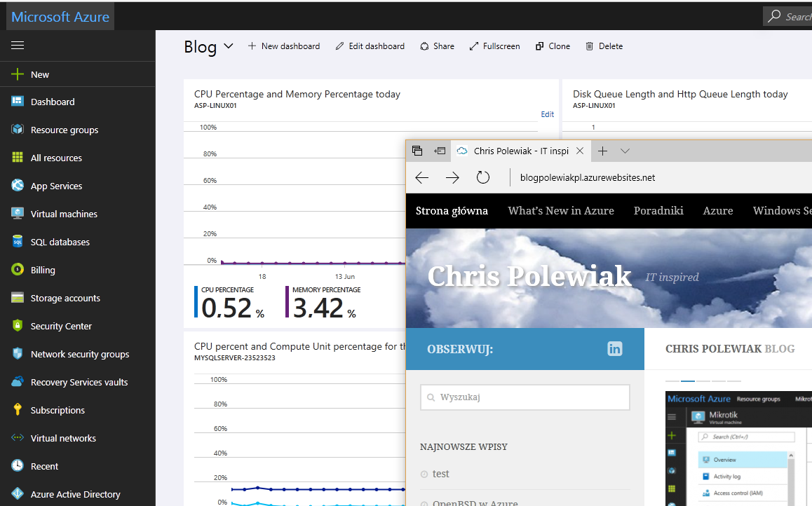812x506 pixels.
Task: Open the blog post screenshot thumbnail
Action: [738, 448]
